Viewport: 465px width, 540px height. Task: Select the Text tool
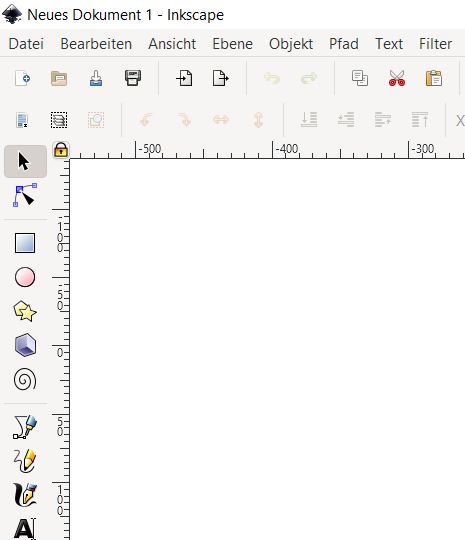25,529
